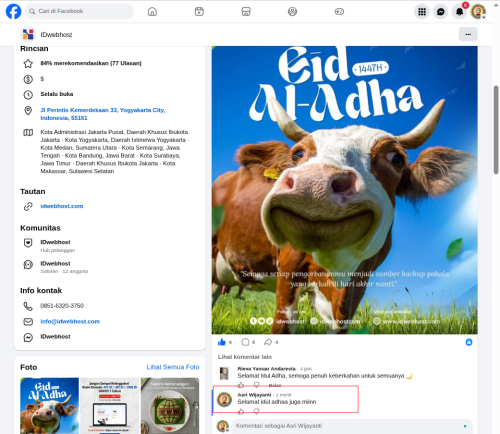Open the Reels video icon
500x434 pixels.
199,12
